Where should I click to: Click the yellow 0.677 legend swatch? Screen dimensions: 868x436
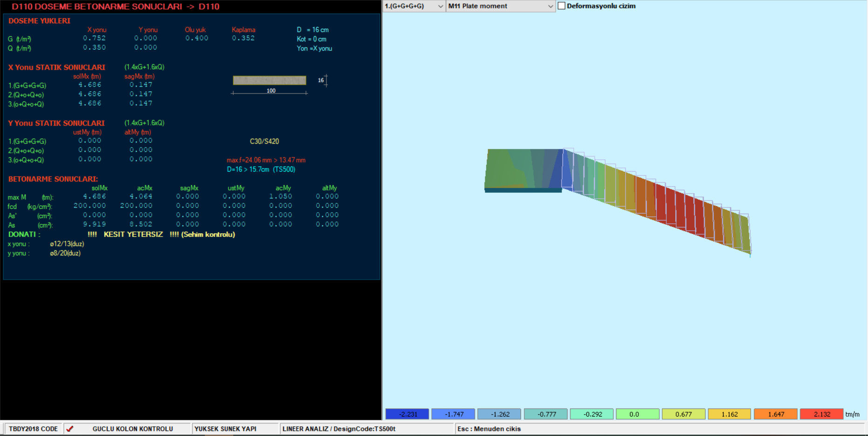click(x=683, y=414)
